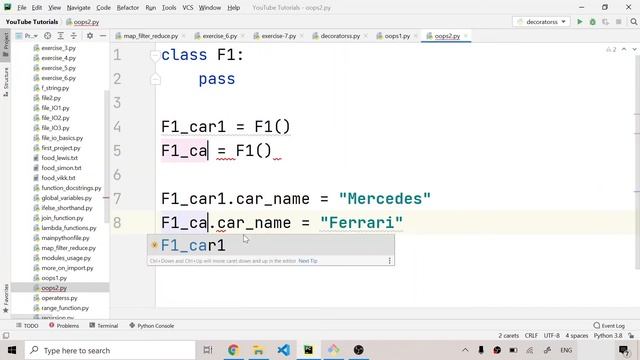Open the Run menu
Viewport: 640px width, 360px height.
pyautogui.click(x=151, y=7)
